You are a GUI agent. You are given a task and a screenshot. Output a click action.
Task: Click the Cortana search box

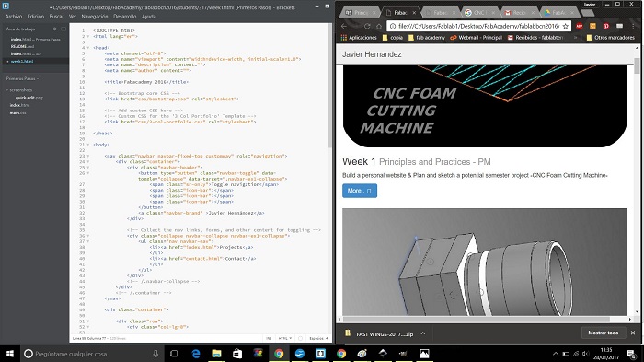coord(92,354)
